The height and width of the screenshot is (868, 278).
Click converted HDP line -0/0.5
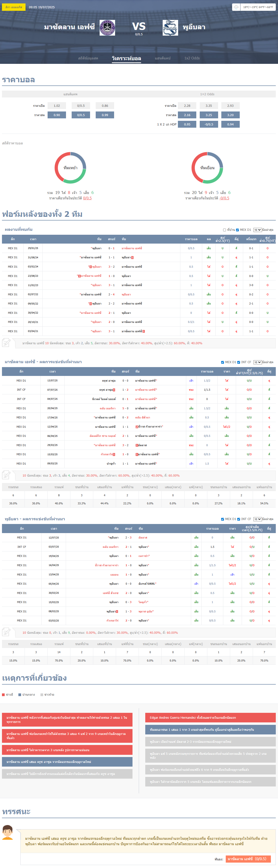pyautogui.click(x=209, y=124)
